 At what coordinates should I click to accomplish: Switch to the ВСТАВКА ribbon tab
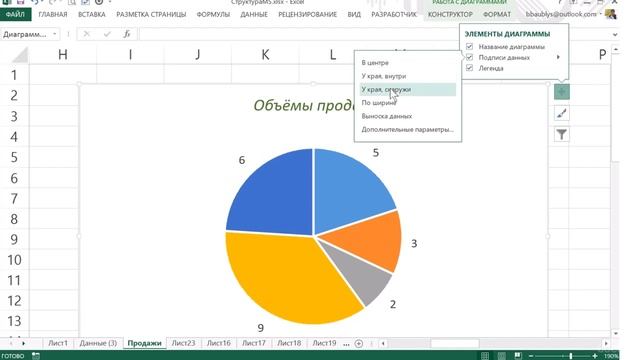click(92, 14)
